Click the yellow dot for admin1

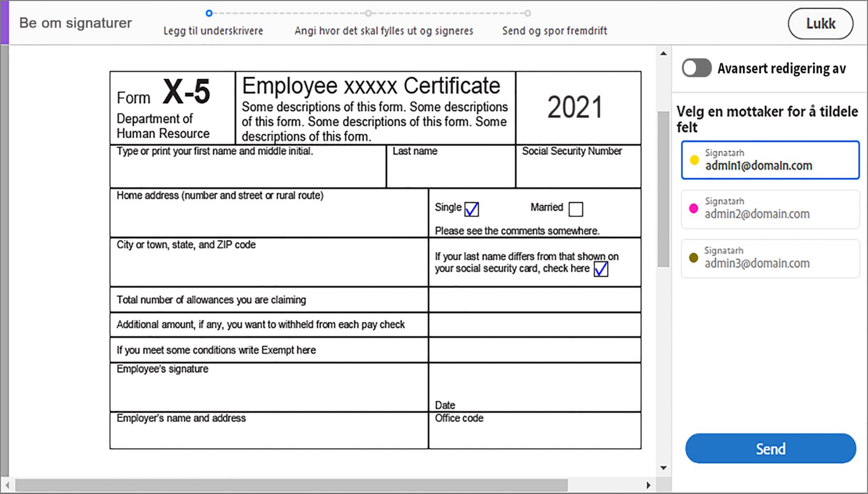click(694, 160)
